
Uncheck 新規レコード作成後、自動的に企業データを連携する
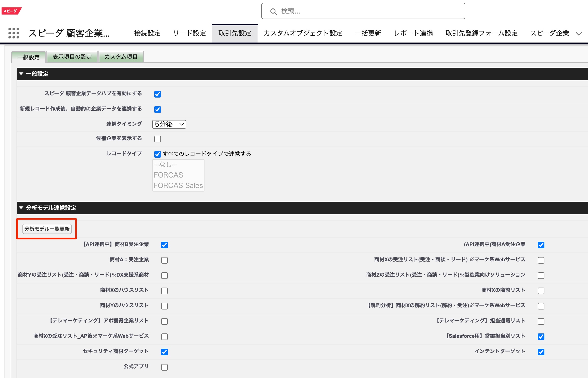coord(158,110)
